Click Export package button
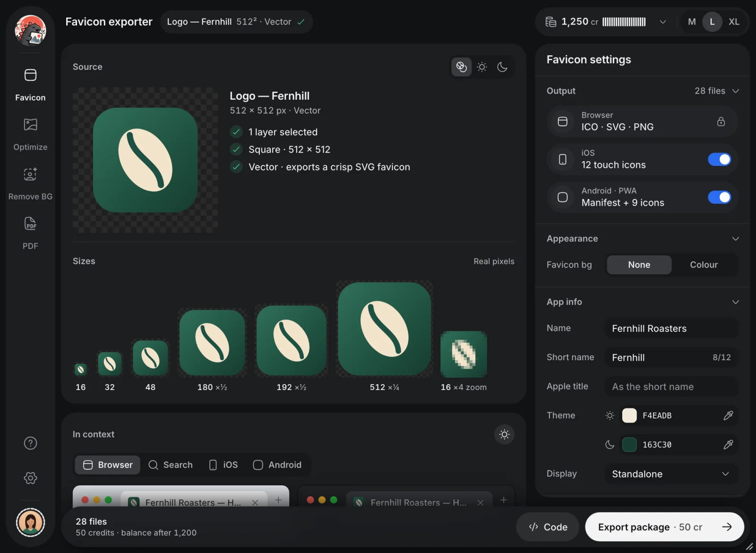The height and width of the screenshot is (553, 756). coord(665,527)
